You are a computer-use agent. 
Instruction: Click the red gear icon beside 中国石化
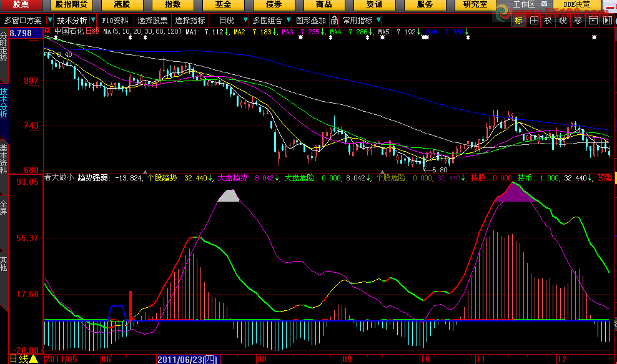(47, 31)
